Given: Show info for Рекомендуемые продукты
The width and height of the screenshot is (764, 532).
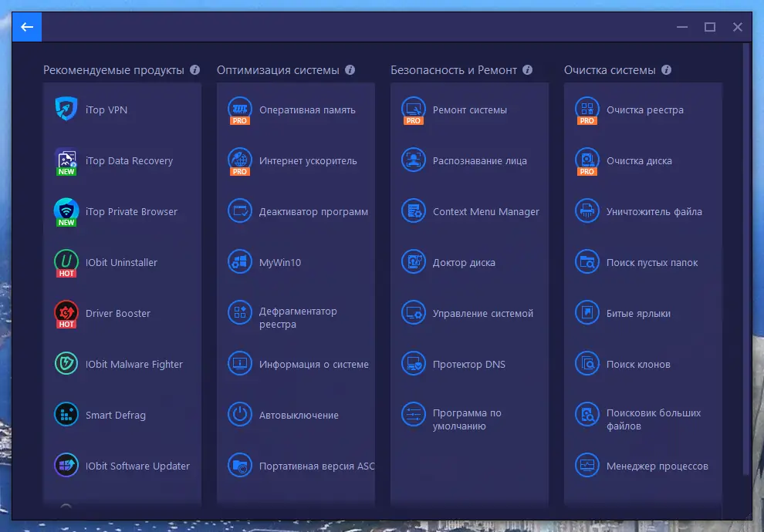Looking at the screenshot, I should 195,70.
